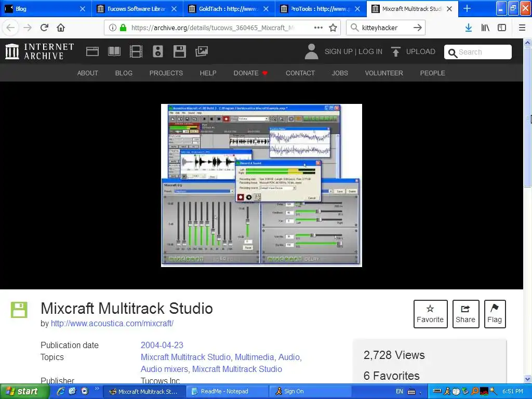Click the upload arrow icon
532x399 pixels.
[395, 51]
